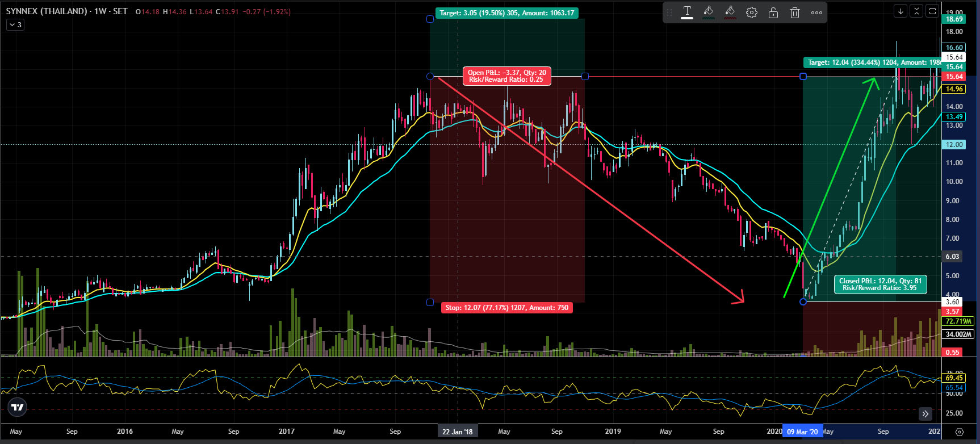Delete the selected drawing with trash icon
Viewport: 980px width, 444px height.
pyautogui.click(x=795, y=12)
